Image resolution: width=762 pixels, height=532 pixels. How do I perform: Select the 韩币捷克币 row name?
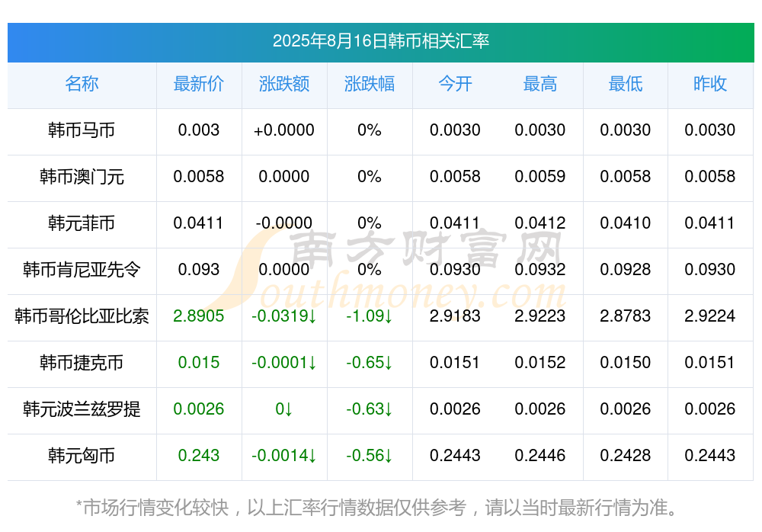(x=82, y=363)
